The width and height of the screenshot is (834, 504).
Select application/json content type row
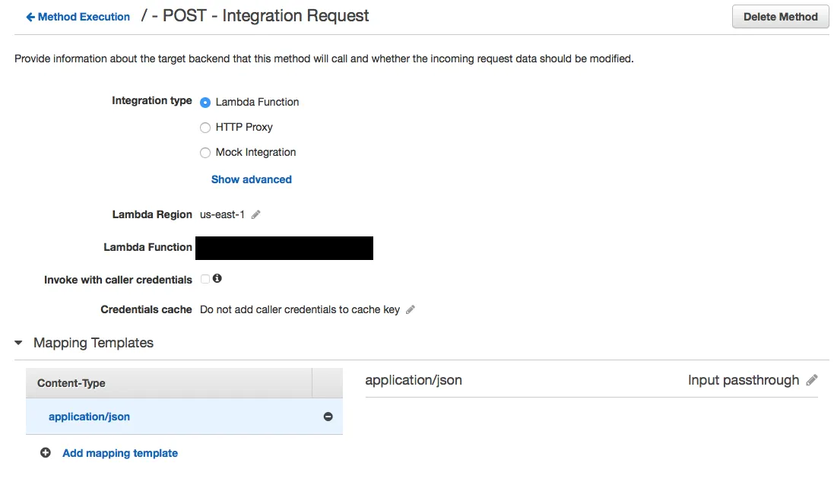[89, 417]
